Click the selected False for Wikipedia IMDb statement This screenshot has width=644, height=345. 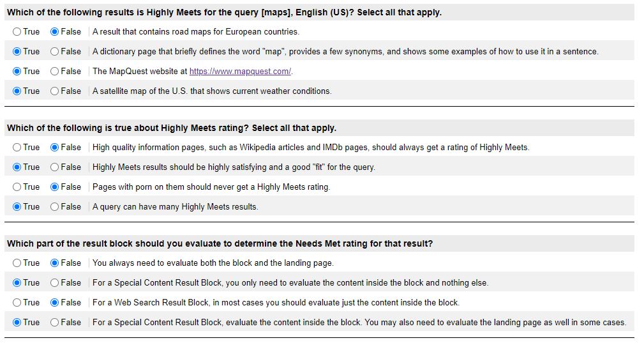point(55,147)
